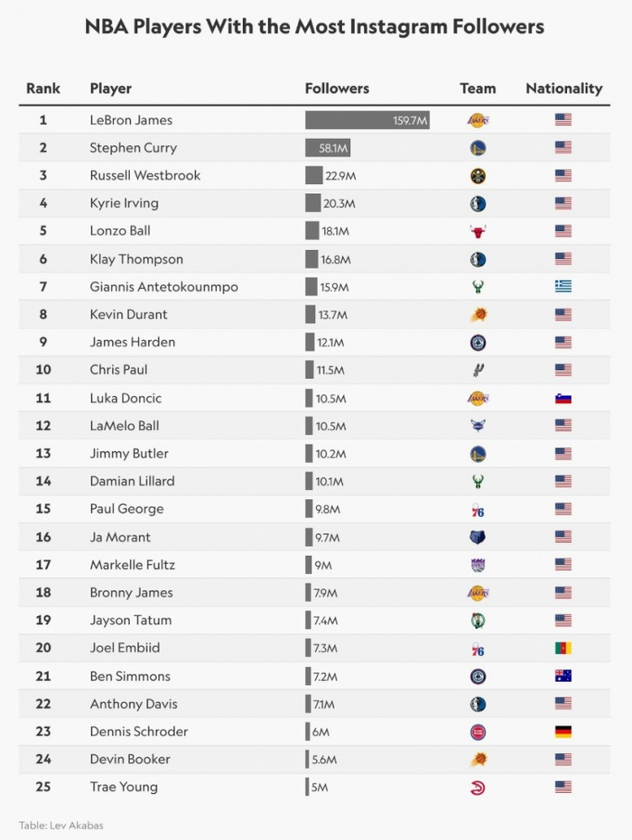Click the Kevin Durant player name
This screenshot has height=840, width=632.
click(129, 315)
